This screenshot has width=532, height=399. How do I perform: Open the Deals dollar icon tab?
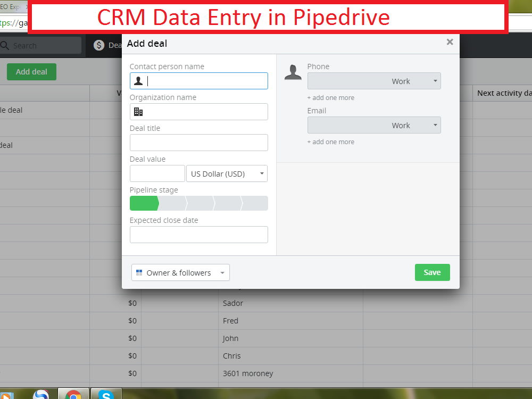tap(99, 45)
